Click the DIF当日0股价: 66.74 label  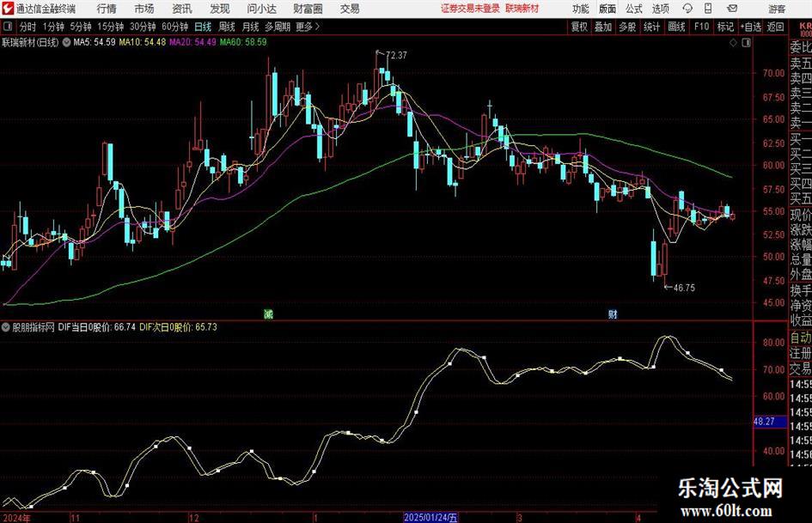[x=97, y=327]
